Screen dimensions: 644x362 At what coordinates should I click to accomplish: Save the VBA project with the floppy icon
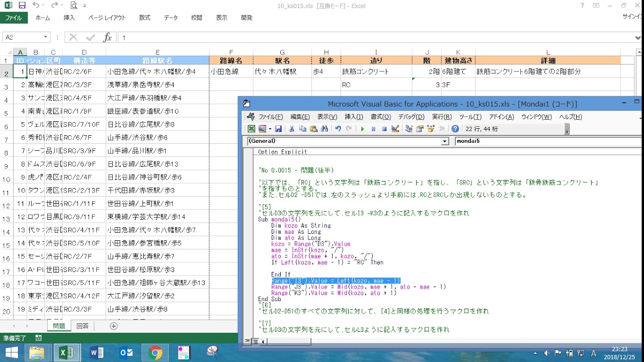point(278,129)
